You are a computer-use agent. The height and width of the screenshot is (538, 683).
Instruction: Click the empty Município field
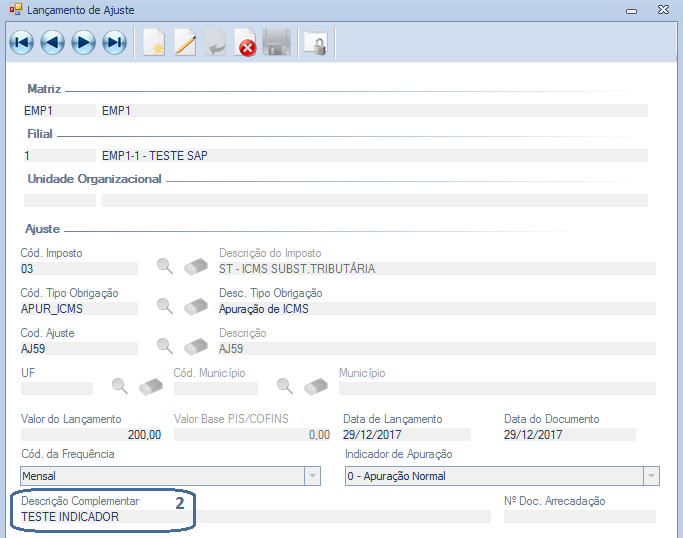497,389
